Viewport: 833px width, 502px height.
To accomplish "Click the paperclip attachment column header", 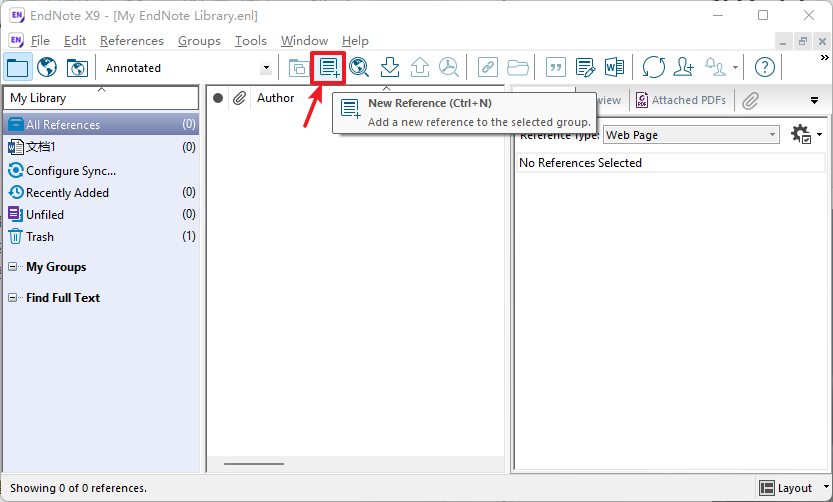I will point(239,98).
